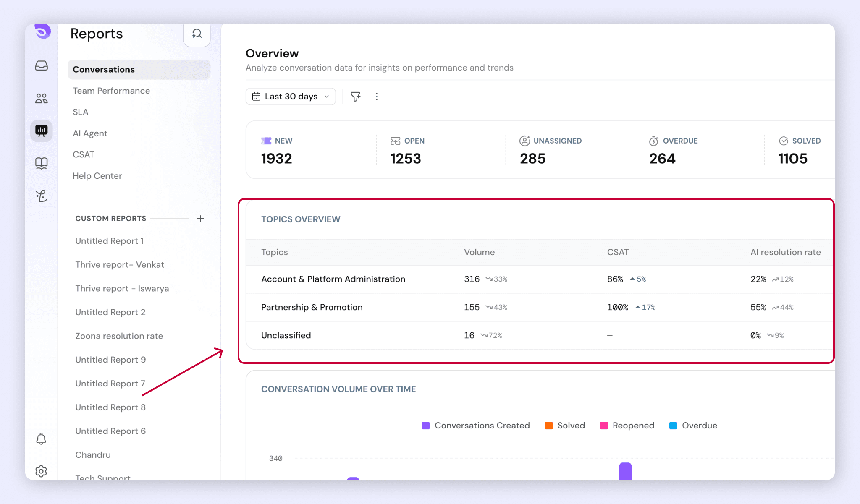This screenshot has width=860, height=504.
Task: Click the Volume column header
Action: coord(479,252)
